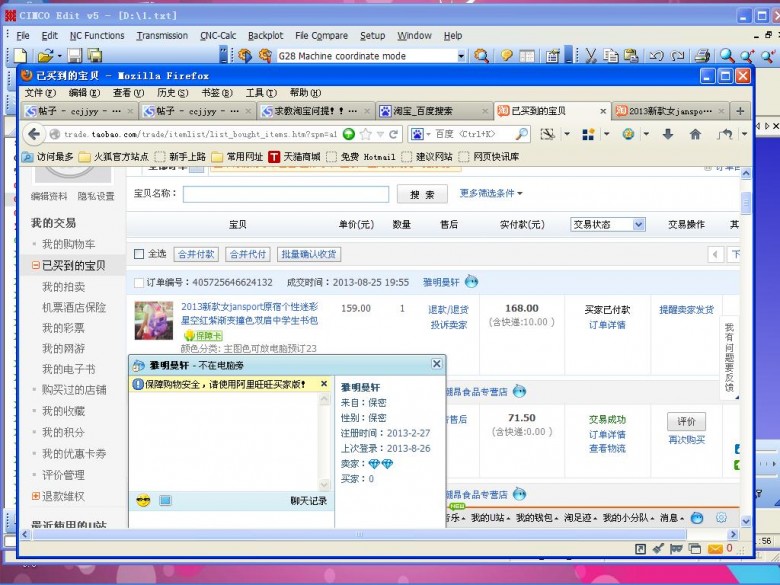Image resolution: width=780 pixels, height=585 pixels.
Task: Bookmark page with the star icon
Action: 366,134
